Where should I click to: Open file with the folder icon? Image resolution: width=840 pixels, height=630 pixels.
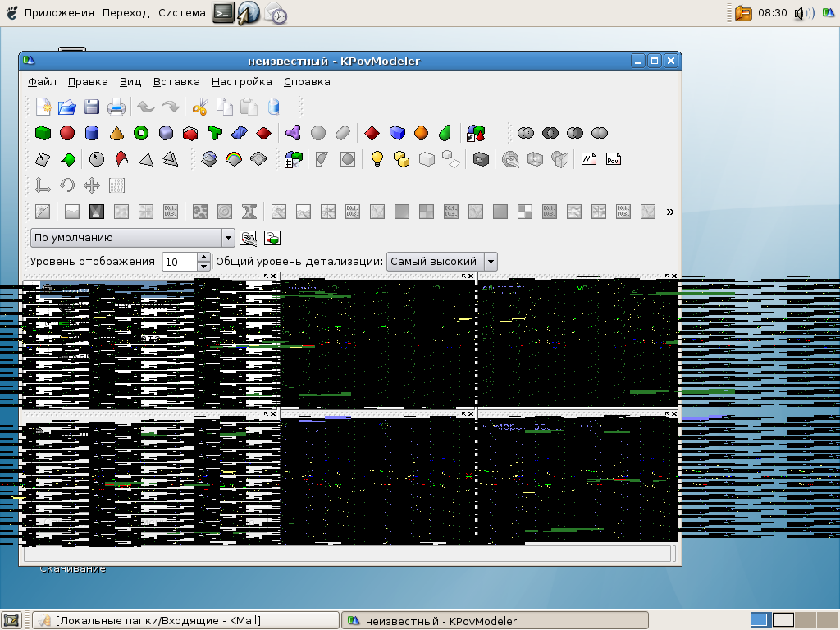(x=67, y=107)
